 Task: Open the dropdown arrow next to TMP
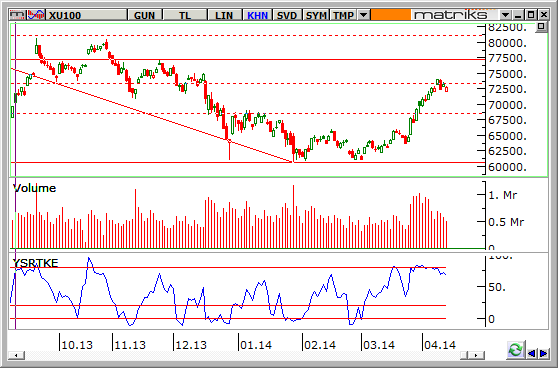pos(363,15)
